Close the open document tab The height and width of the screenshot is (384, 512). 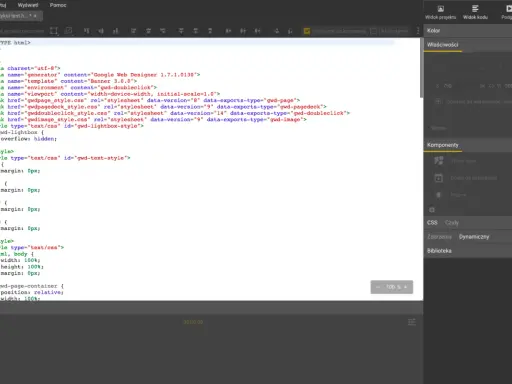point(35,16)
